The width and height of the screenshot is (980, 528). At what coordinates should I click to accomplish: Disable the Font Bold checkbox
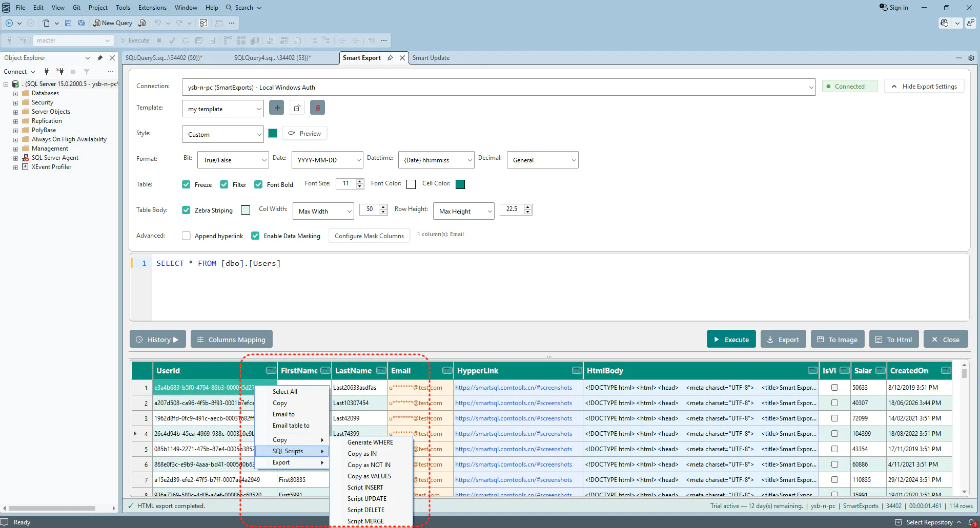point(258,184)
